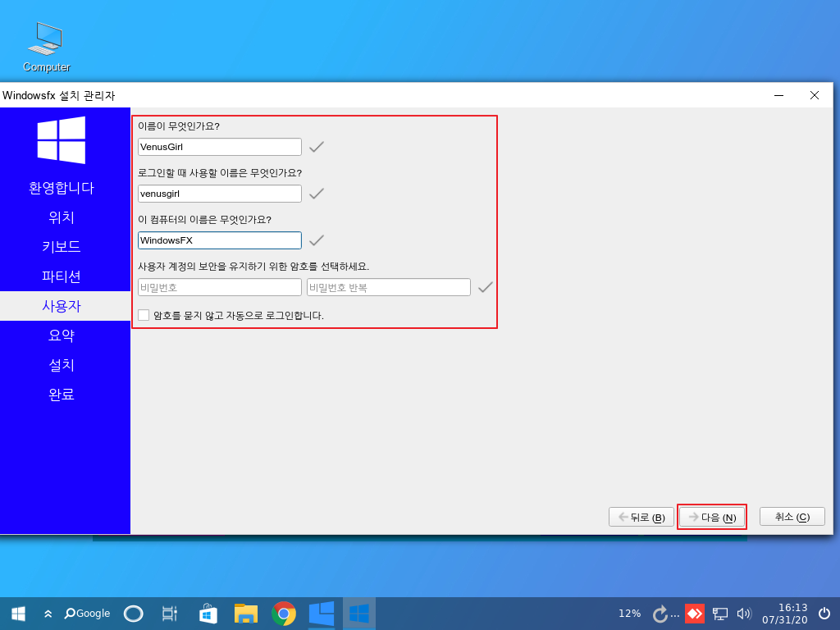Viewport: 840px width, 630px height.
Task: Open the File Explorer folder icon
Action: coord(246,614)
